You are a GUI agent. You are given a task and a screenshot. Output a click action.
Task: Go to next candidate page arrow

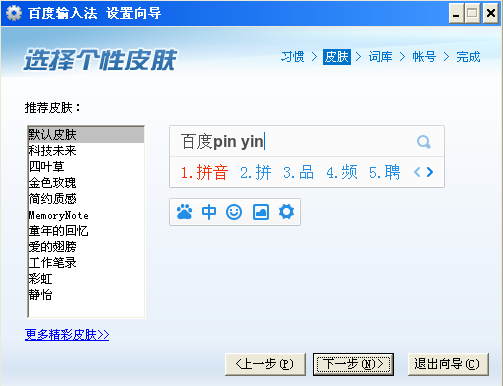click(x=430, y=172)
